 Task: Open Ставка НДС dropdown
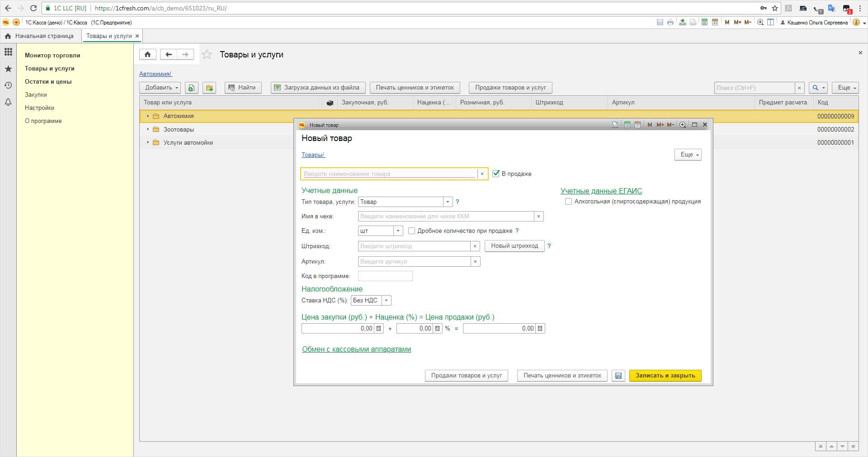387,301
